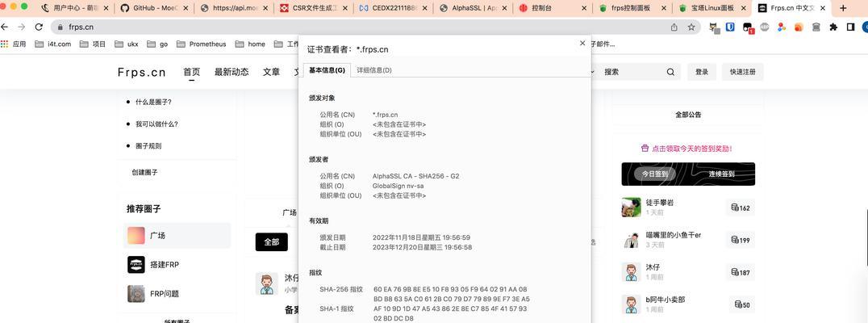The image size is (868, 323).
Task: Switch to the 用户中心 browser tab
Action: [75, 8]
